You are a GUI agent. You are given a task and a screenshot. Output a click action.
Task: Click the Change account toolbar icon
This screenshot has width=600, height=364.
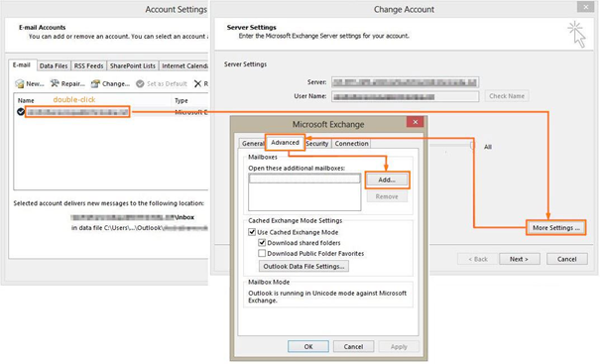pos(95,83)
